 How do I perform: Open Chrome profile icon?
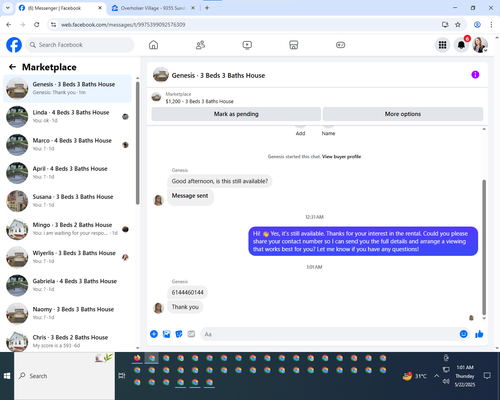pyautogui.click(x=477, y=24)
